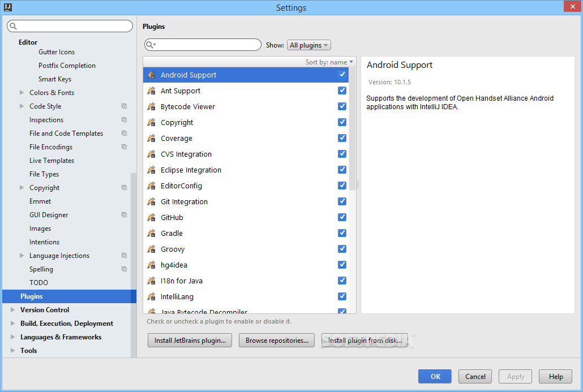Select Emmet in the settings tree

pos(40,201)
